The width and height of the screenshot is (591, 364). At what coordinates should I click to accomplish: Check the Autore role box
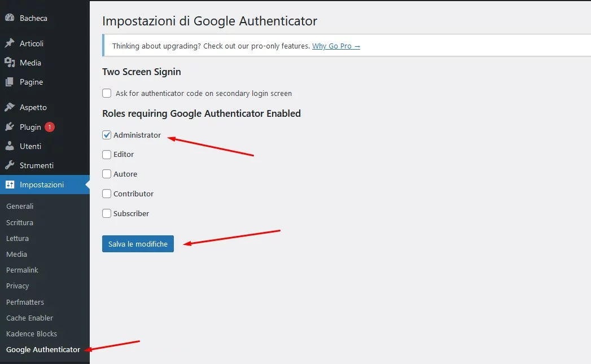(x=107, y=174)
